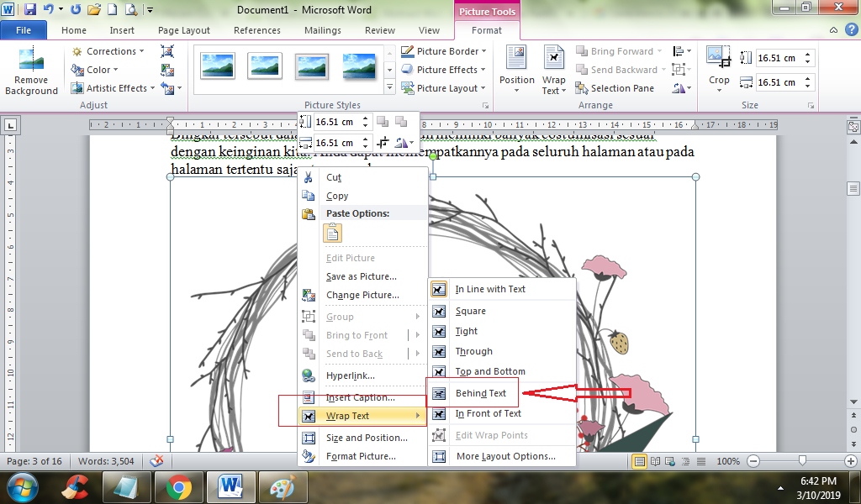This screenshot has height=504, width=861.
Task: Switch to Outline view in status bar
Action: 686,461
